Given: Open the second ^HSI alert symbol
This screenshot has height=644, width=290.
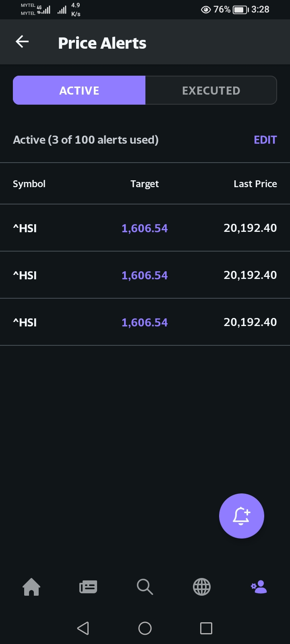Looking at the screenshot, I should coord(25,275).
